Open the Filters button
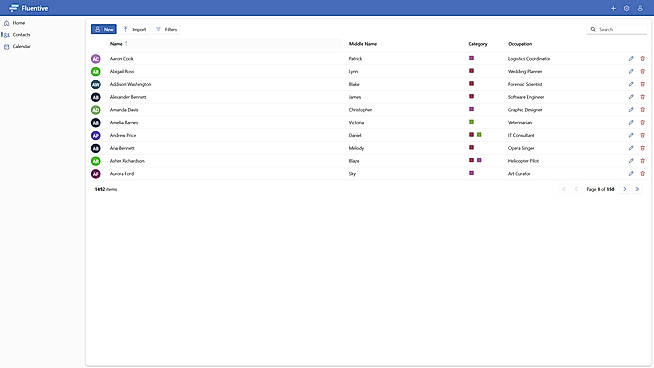Screen dimensions: 654x368 [x=167, y=29]
